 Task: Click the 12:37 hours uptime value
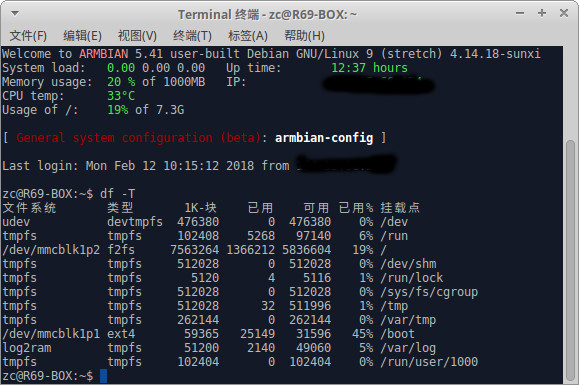(369, 68)
